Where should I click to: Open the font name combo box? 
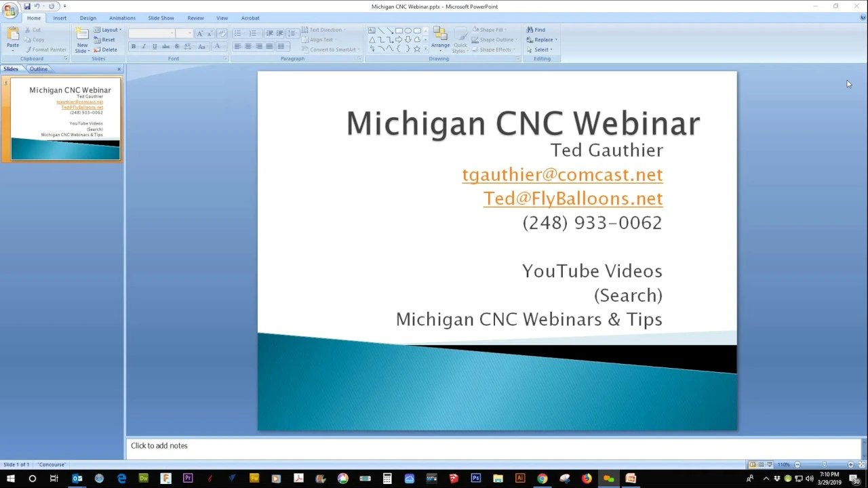pos(151,33)
